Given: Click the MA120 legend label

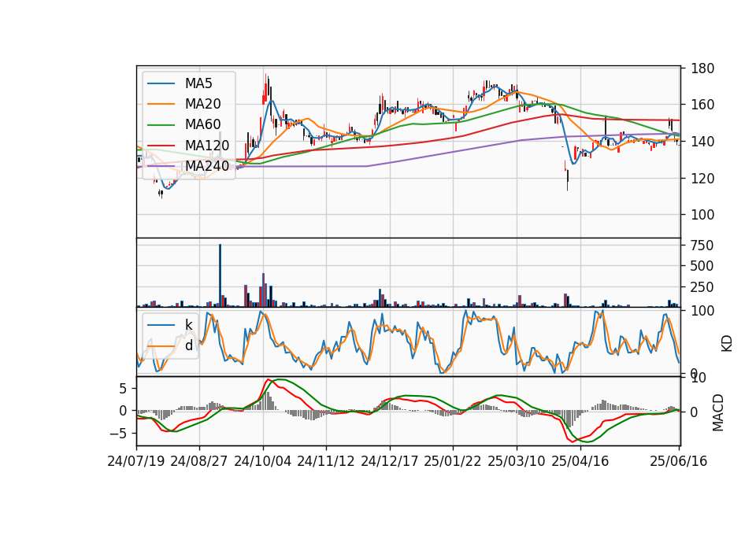Looking at the screenshot, I should tap(207, 146).
